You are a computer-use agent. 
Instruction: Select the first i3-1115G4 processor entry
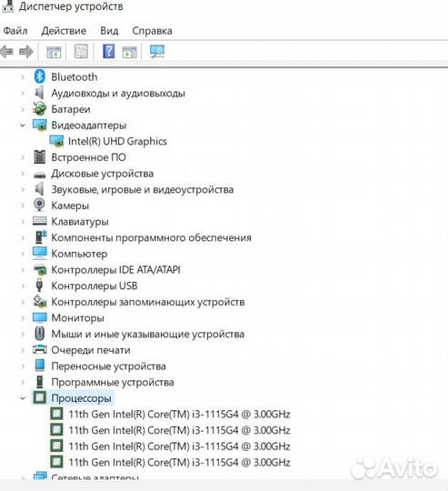click(179, 415)
